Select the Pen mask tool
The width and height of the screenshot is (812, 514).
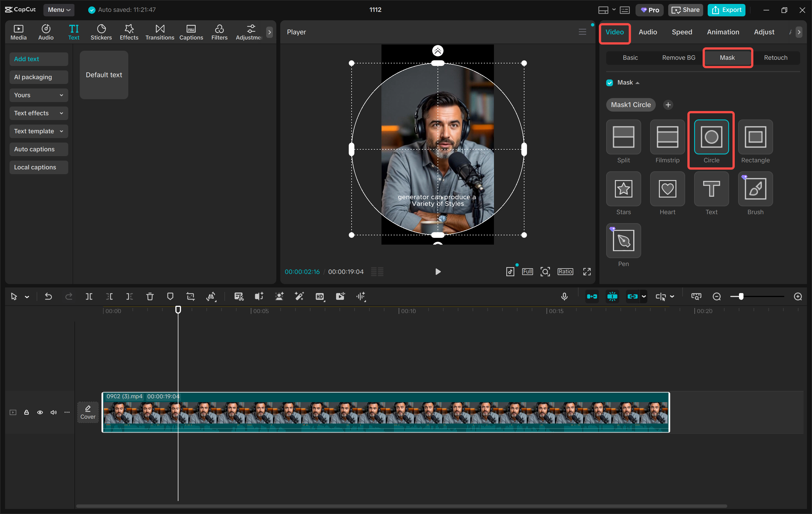623,241
